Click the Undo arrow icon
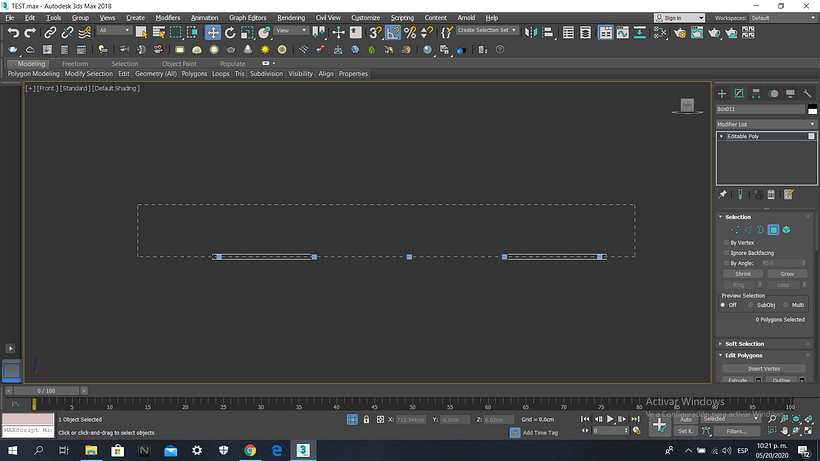820x461 pixels. coord(13,32)
